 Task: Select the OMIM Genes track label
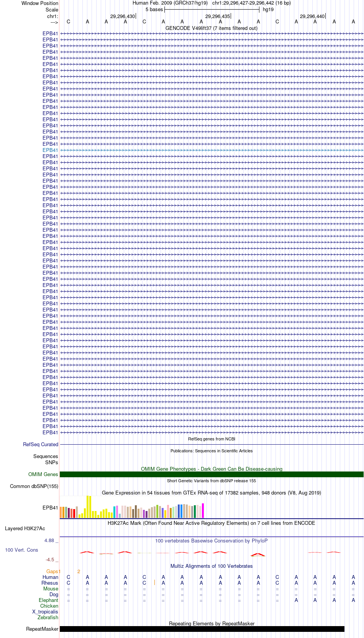[x=43, y=474]
